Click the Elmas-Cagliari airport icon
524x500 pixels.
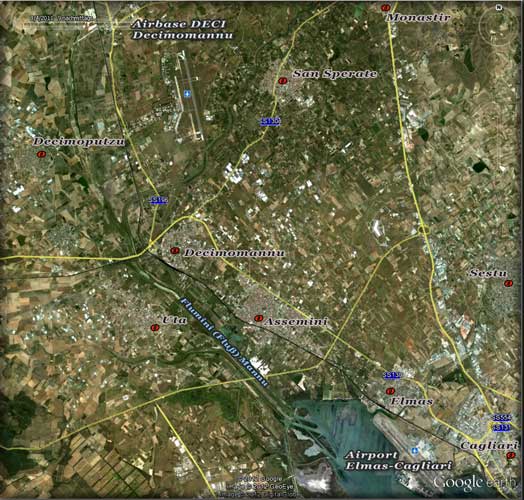pos(415,451)
